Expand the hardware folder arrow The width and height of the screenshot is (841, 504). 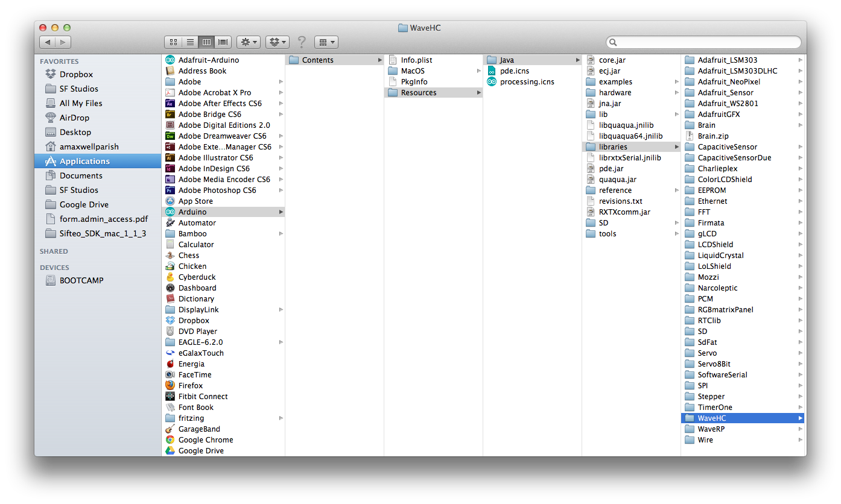tap(676, 92)
